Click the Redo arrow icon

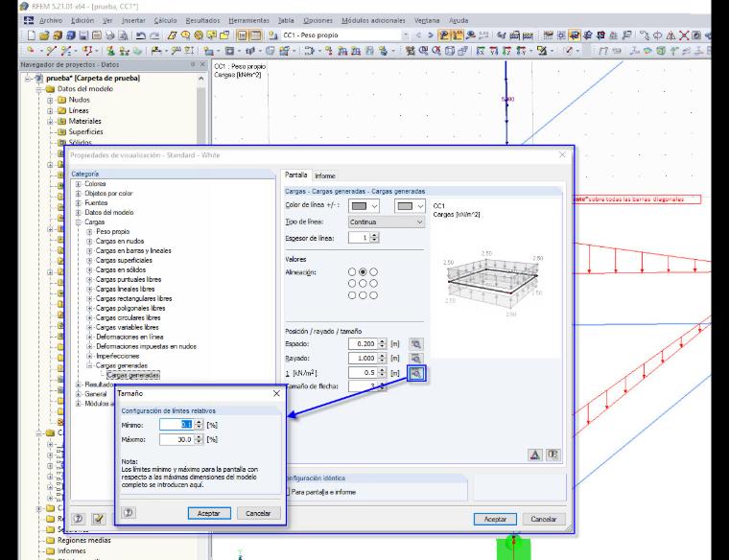click(x=154, y=35)
